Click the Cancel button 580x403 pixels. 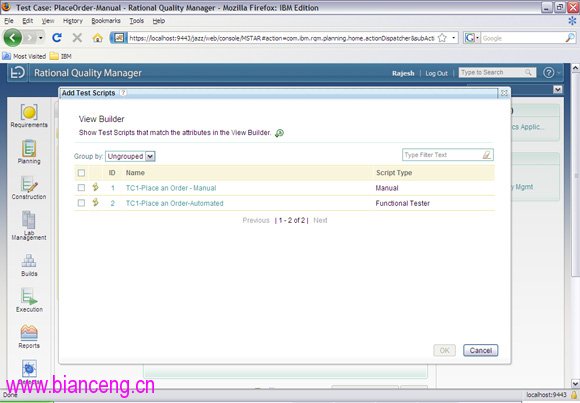tap(480, 350)
